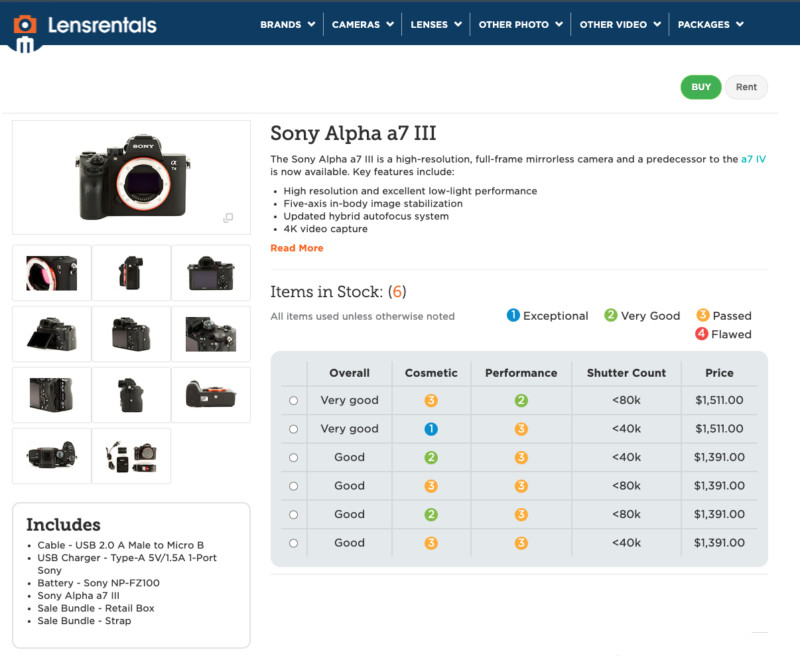Switch to the Rent option
Image resolution: width=800 pixels, height=656 pixels.
[x=746, y=87]
